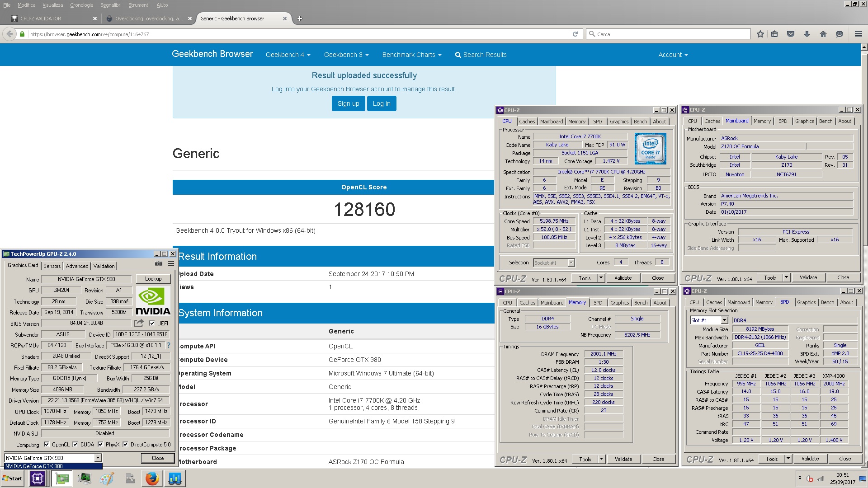Click the green padlock site security icon

click(22, 34)
